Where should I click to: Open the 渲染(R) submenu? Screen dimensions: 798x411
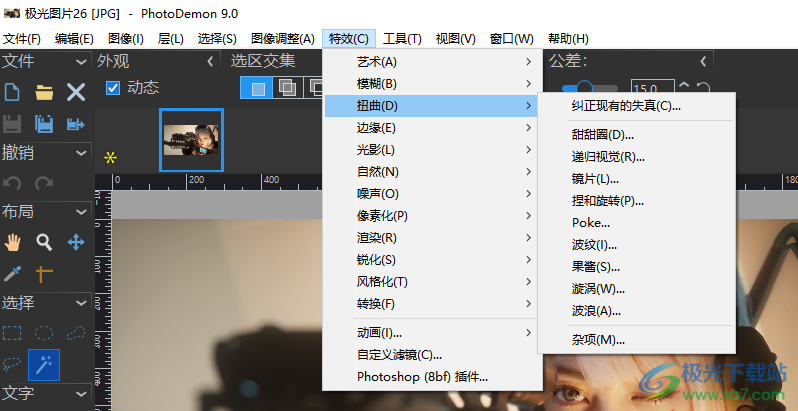(431, 238)
